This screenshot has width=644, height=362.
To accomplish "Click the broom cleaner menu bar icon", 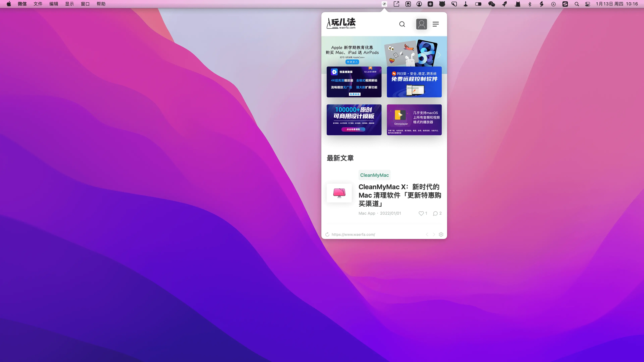I will (466, 4).
